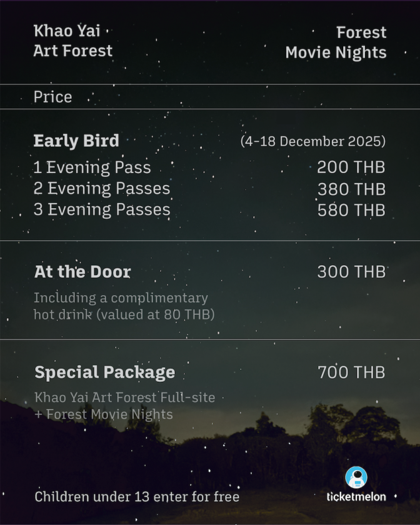Click the ticketmelon brand name text
This screenshot has height=525, width=420.
(356, 497)
